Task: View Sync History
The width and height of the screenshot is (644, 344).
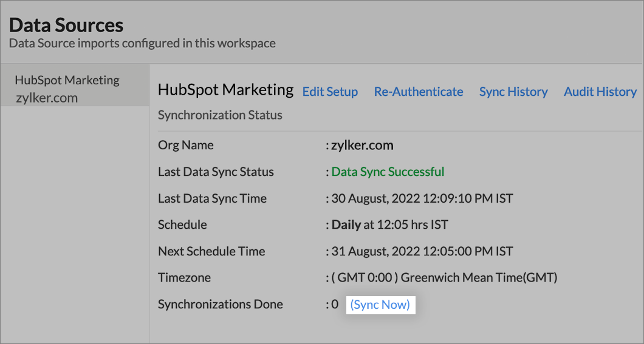Action: pyautogui.click(x=513, y=92)
